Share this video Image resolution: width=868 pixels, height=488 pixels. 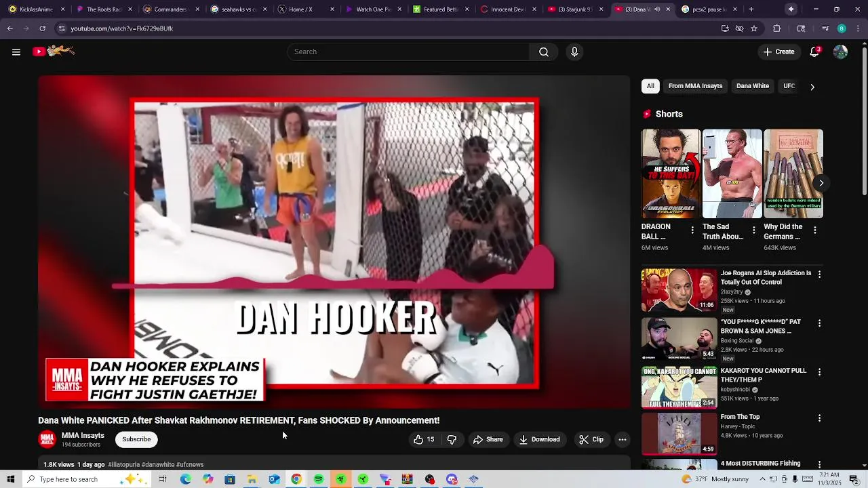click(x=488, y=439)
